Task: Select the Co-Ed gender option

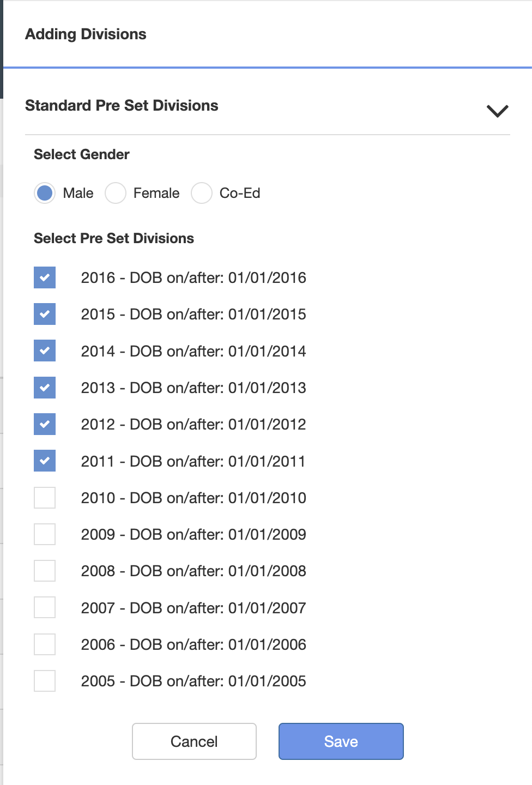Action: 202,193
